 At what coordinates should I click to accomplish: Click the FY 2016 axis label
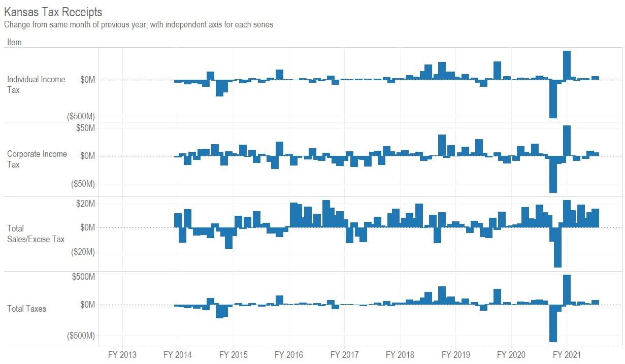[x=288, y=354]
